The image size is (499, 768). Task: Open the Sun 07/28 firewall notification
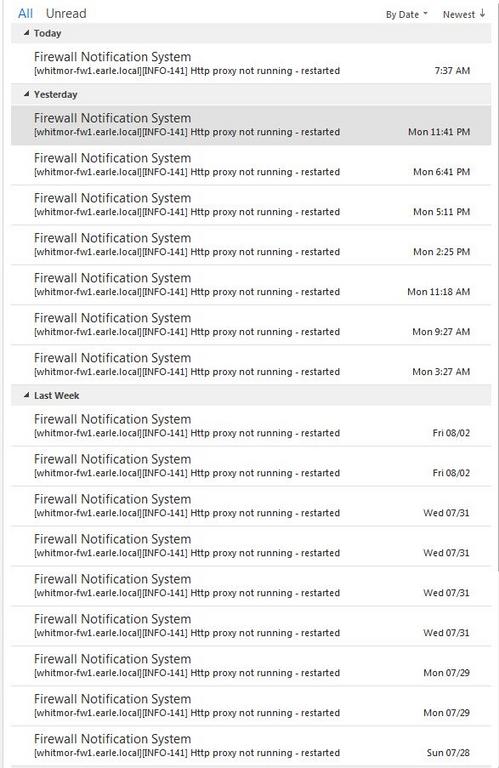pyautogui.click(x=251, y=745)
